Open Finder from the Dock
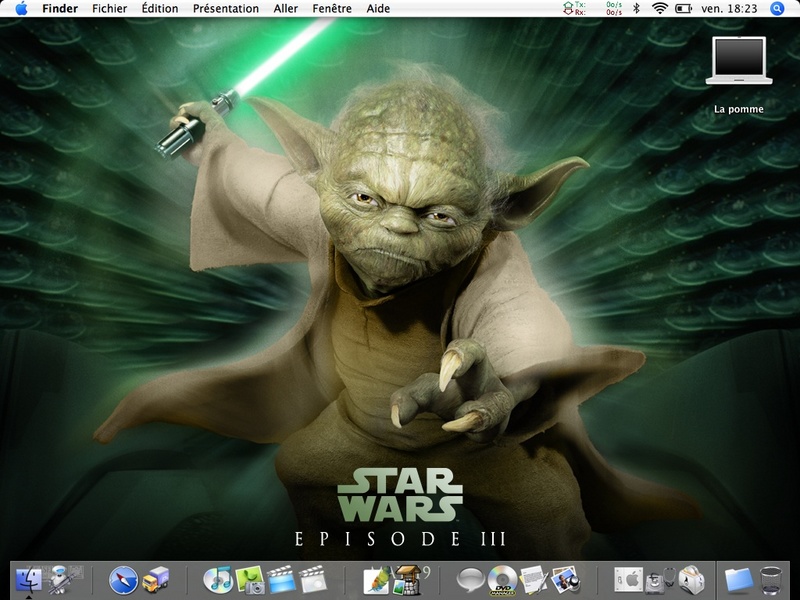Viewport: 800px width, 600px height. tap(29, 580)
